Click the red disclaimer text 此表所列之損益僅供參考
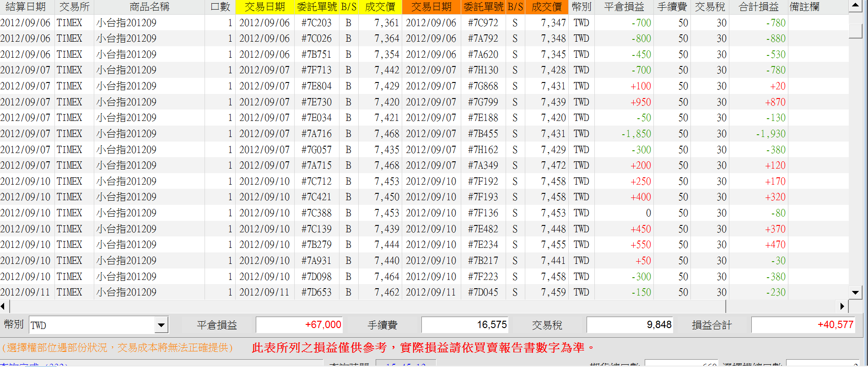868x367 pixels. pyautogui.click(x=319, y=348)
